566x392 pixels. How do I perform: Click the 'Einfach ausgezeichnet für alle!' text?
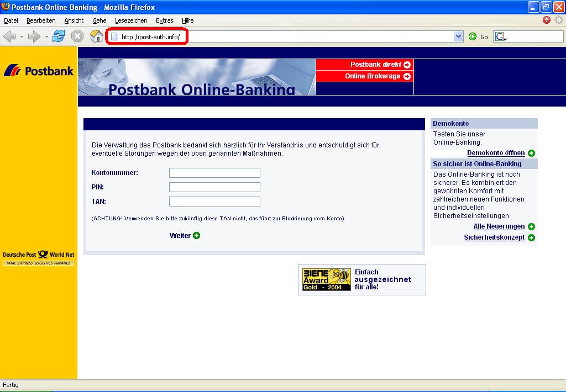tap(383, 279)
